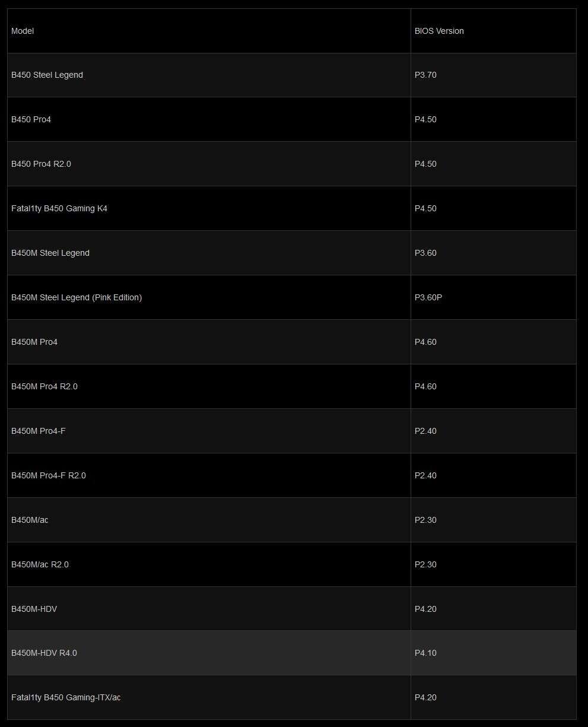Select the B450 Steel Legend model cell

pyautogui.click(x=47, y=75)
